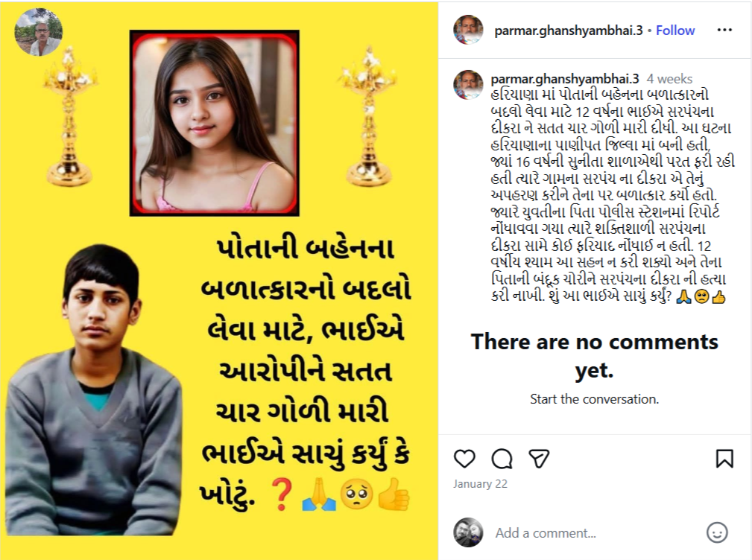Viewport: 752px width, 560px height.
Task: Follow parmar.ghanshyambhai.3
Action: [675, 31]
